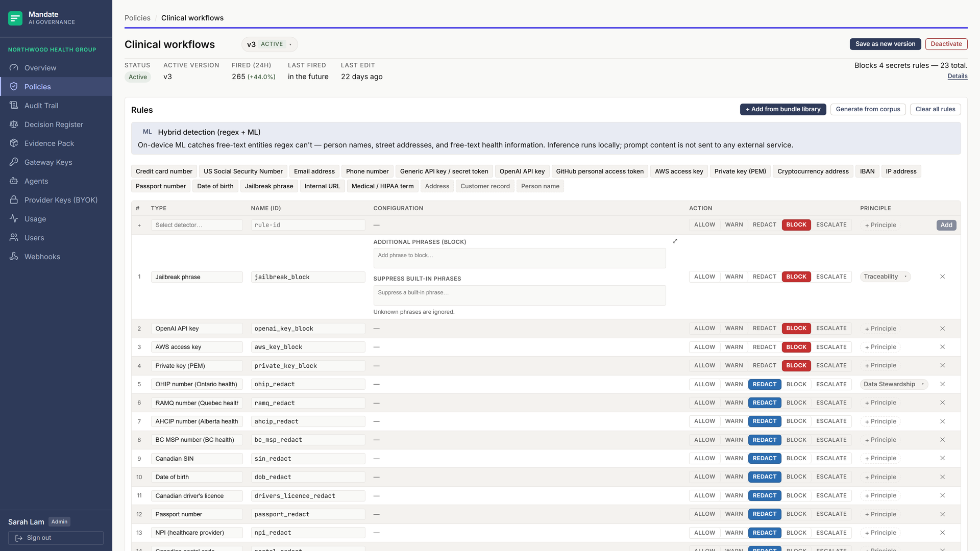Viewport: 980px width, 551px height.
Task: Set ramq_redact action to ALLOW
Action: (704, 403)
